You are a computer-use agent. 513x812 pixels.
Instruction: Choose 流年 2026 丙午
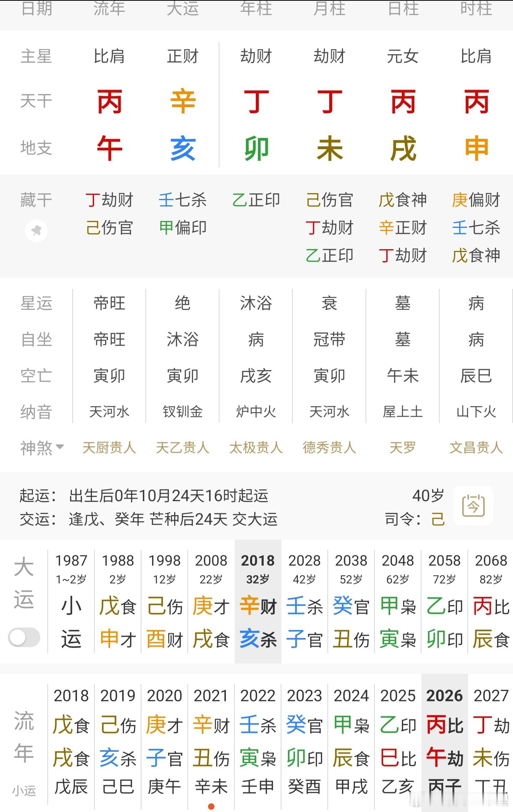click(x=445, y=743)
